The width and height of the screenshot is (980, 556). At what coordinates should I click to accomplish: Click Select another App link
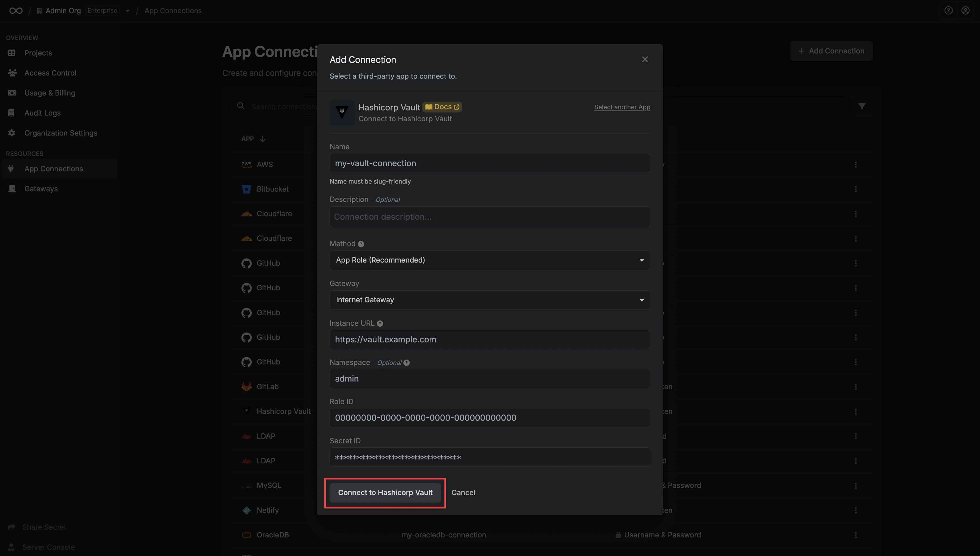click(622, 107)
